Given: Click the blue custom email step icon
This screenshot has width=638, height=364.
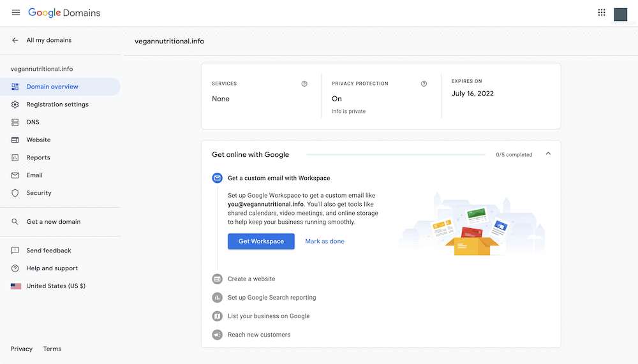Looking at the screenshot, I should pos(218,178).
